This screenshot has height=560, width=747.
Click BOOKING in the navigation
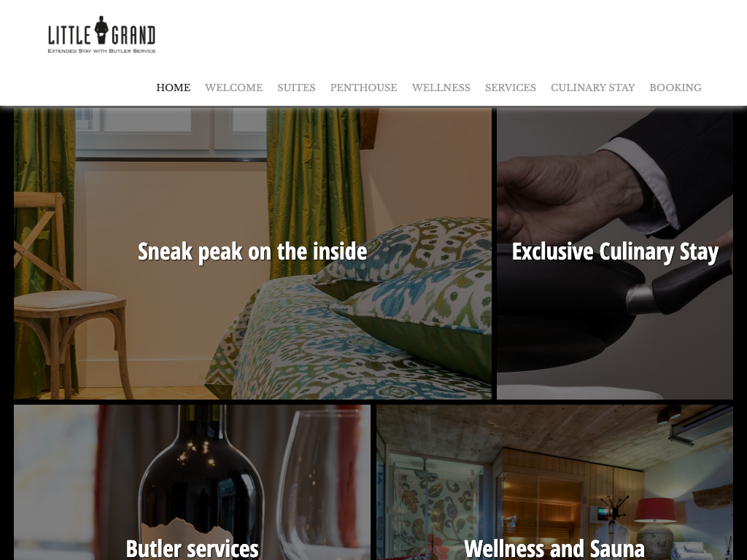tap(676, 87)
